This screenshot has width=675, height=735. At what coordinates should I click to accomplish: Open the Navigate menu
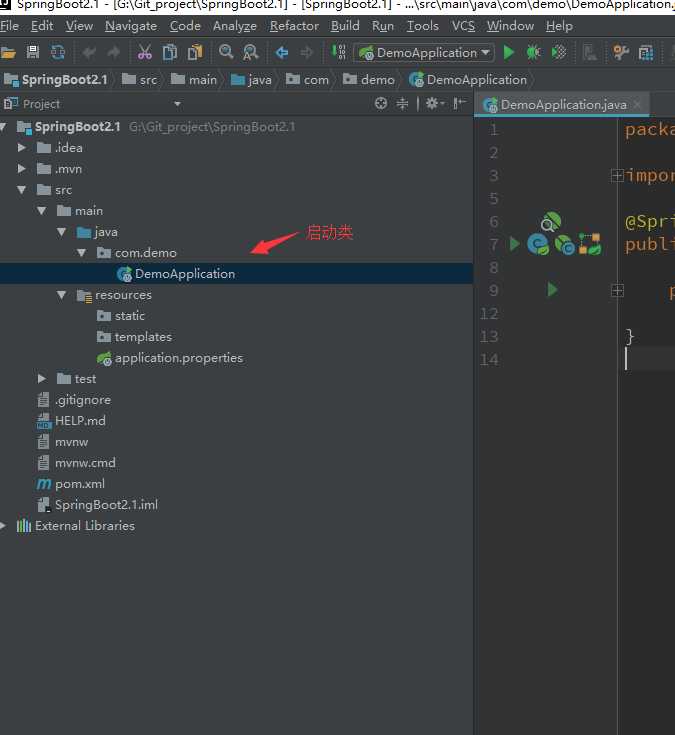[131, 26]
